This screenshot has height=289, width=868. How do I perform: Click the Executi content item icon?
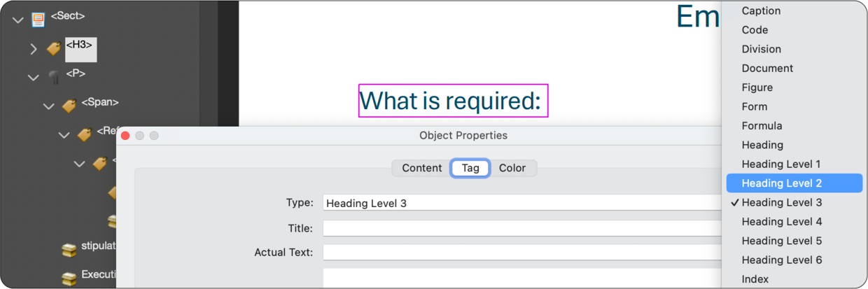[69, 279]
